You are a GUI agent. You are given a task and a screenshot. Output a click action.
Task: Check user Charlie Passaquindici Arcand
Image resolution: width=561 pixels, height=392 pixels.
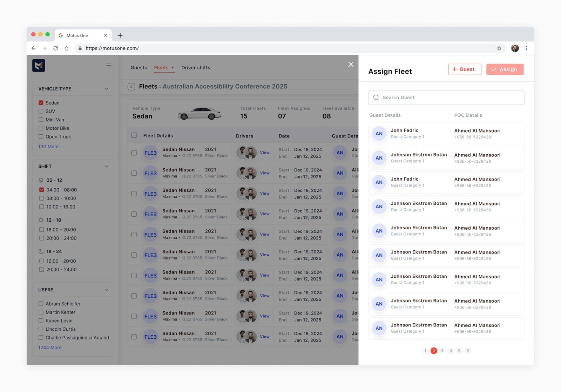(41, 338)
